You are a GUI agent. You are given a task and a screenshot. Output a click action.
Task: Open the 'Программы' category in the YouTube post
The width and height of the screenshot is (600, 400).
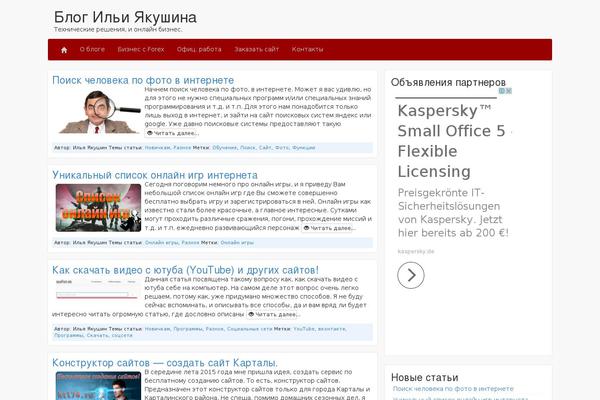pyautogui.click(x=188, y=329)
